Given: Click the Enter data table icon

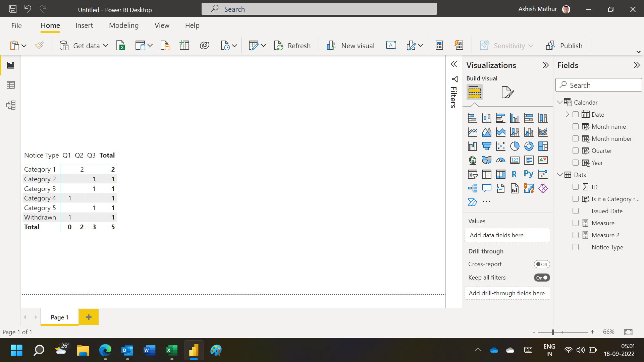Looking at the screenshot, I should point(184,46).
